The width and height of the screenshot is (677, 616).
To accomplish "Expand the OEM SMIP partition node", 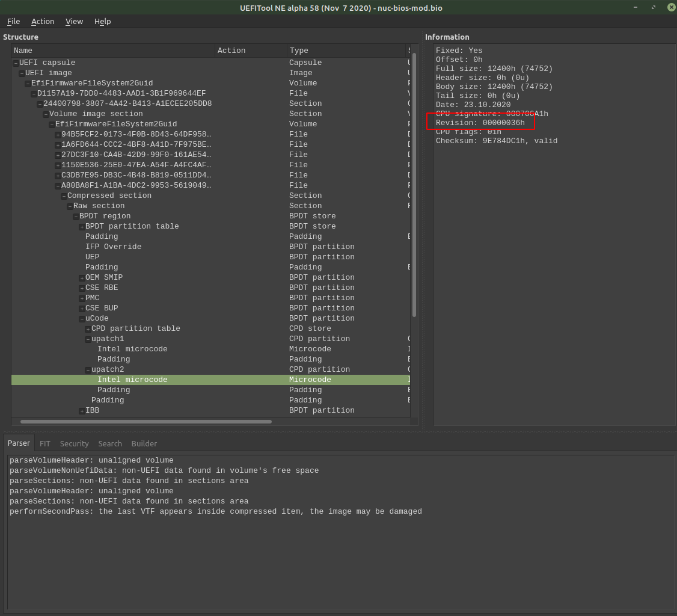I will coord(82,278).
